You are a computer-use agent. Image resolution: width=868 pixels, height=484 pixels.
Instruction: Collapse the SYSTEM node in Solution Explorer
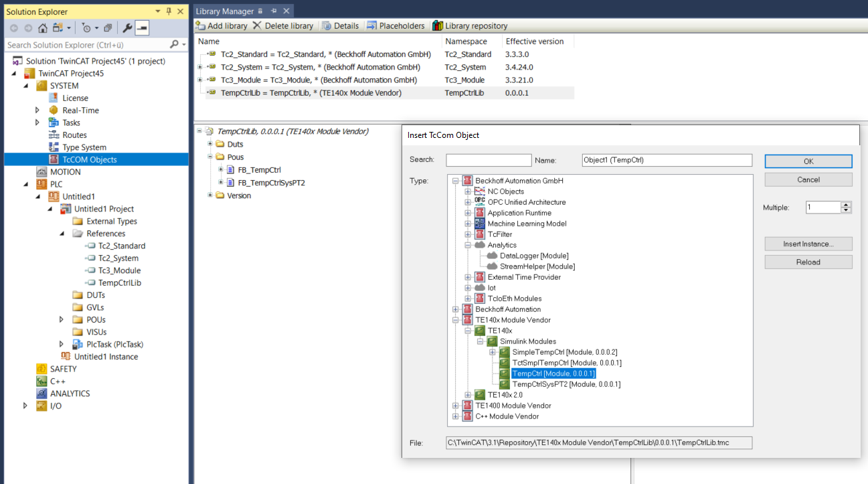click(x=26, y=86)
